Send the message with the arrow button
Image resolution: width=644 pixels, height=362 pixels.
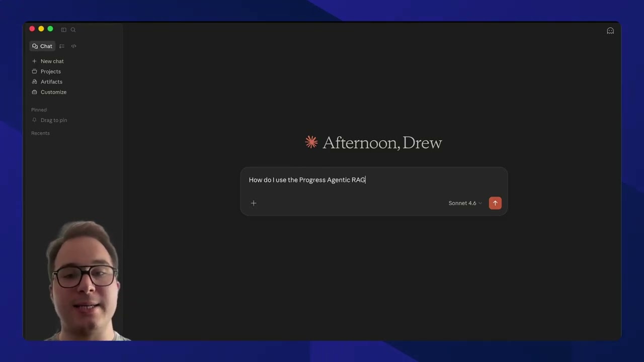click(x=495, y=203)
